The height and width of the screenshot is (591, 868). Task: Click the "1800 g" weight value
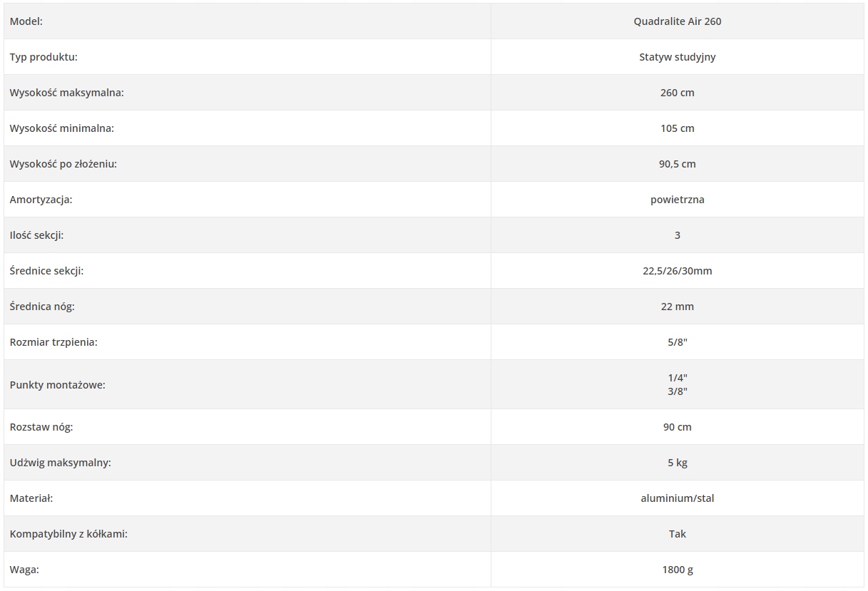[677, 570]
